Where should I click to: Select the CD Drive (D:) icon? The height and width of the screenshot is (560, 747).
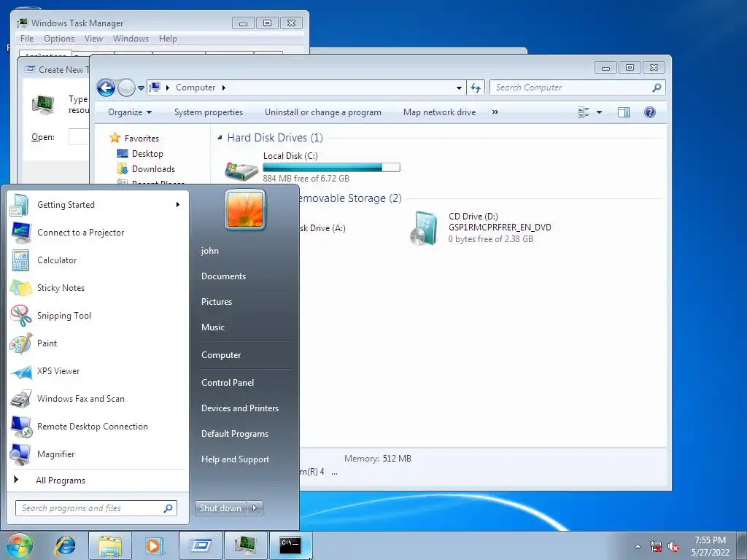[x=424, y=228]
